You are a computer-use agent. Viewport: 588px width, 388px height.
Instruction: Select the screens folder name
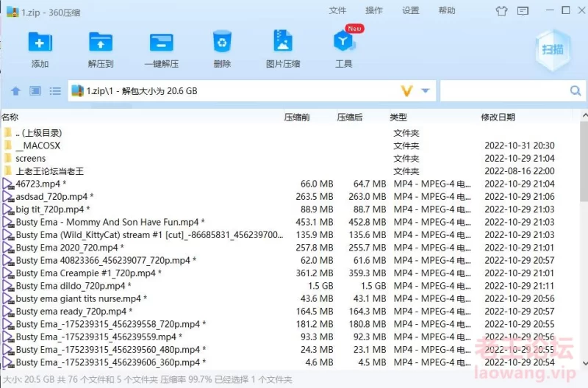coord(31,158)
